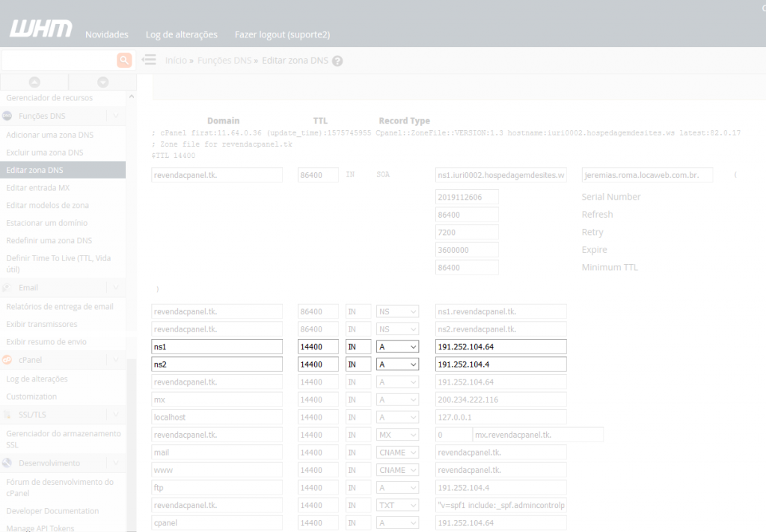Click the Funções DNS section icon
The height and width of the screenshot is (532, 766).
[7, 116]
